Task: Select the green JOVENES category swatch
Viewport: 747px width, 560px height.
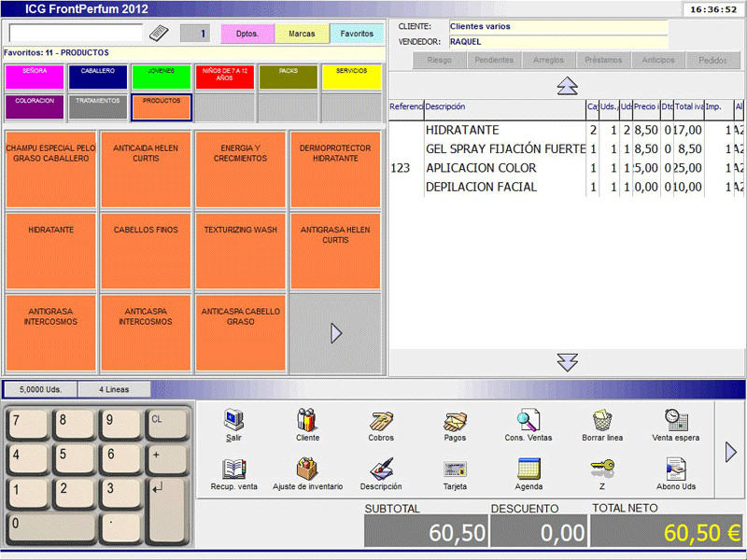Action: point(161,77)
